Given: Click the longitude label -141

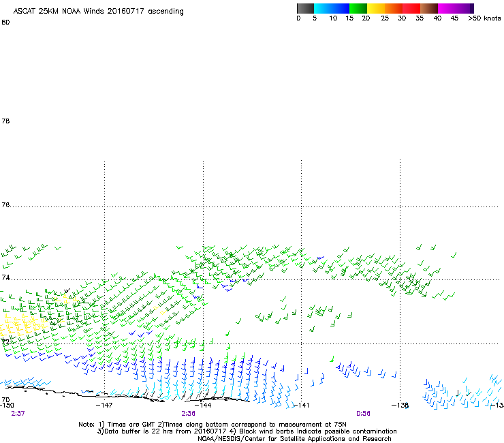Looking at the screenshot, I should click(x=301, y=406).
